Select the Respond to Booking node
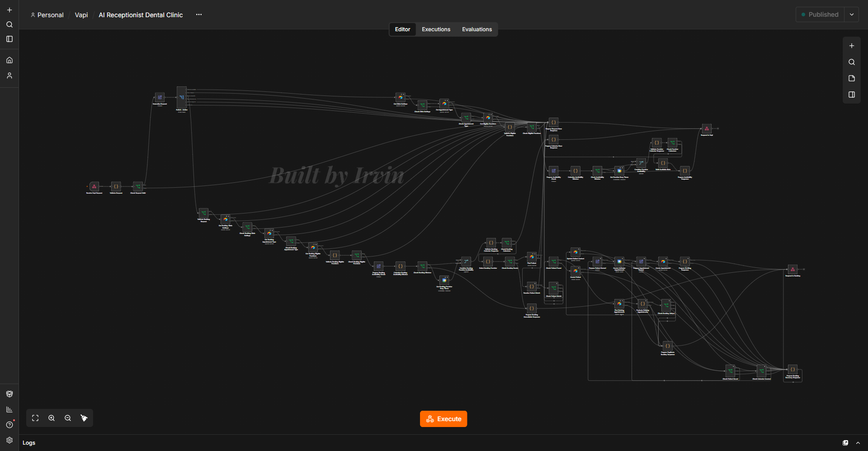Viewport: 868px width, 451px height. [793, 269]
